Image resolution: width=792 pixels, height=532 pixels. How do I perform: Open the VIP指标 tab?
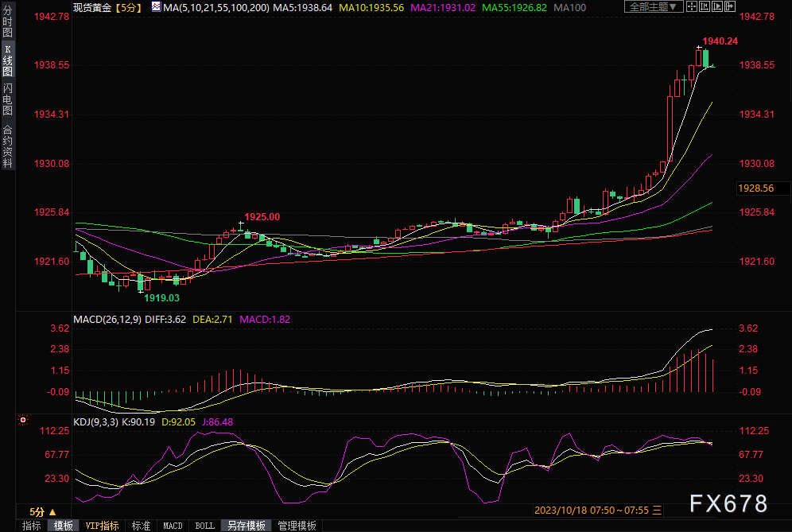[x=102, y=526]
